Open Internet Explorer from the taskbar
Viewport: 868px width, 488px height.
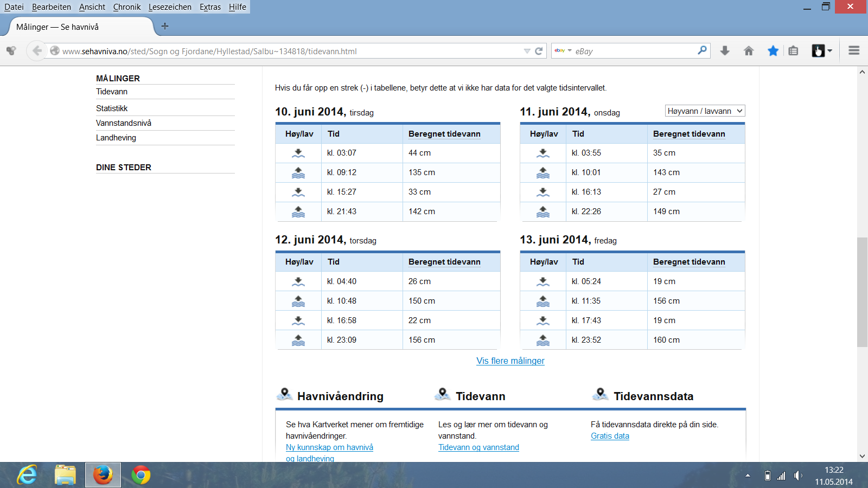coord(27,475)
